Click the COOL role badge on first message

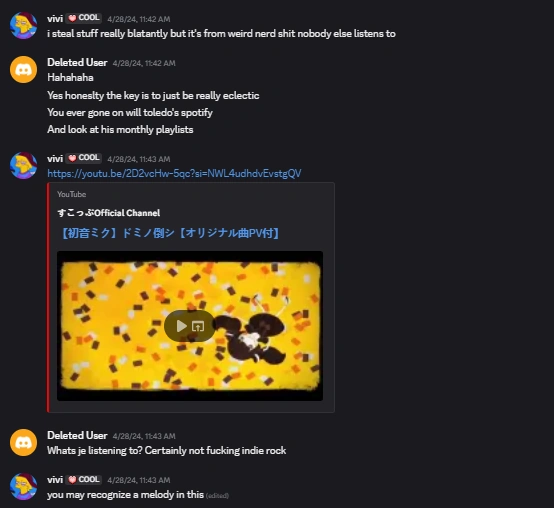pyautogui.click(x=84, y=18)
